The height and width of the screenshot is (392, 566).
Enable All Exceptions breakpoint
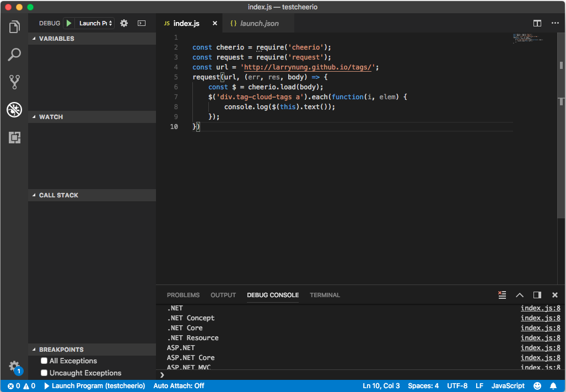click(44, 361)
